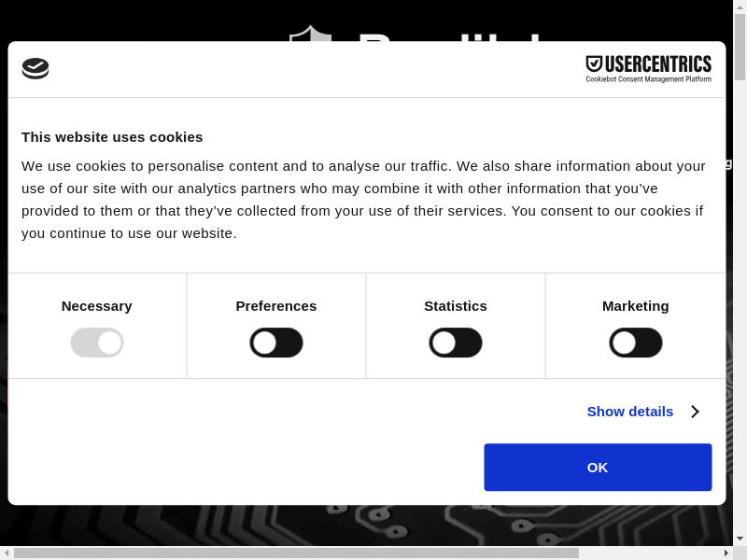Select the Marketing category label
747x560 pixels.
636,306
